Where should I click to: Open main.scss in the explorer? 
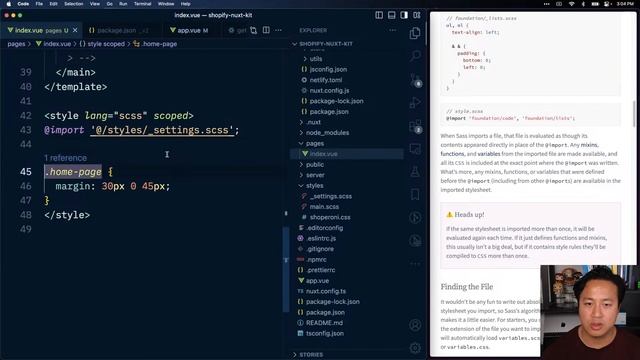pyautogui.click(x=324, y=207)
